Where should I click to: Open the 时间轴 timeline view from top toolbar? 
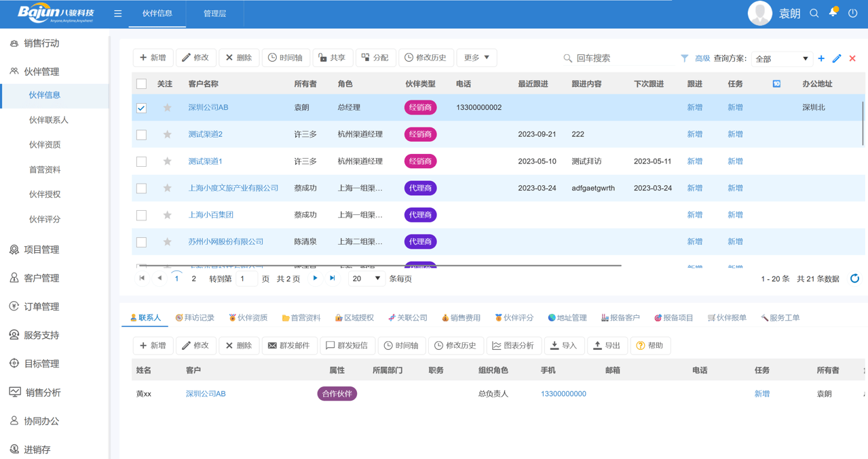tap(286, 58)
